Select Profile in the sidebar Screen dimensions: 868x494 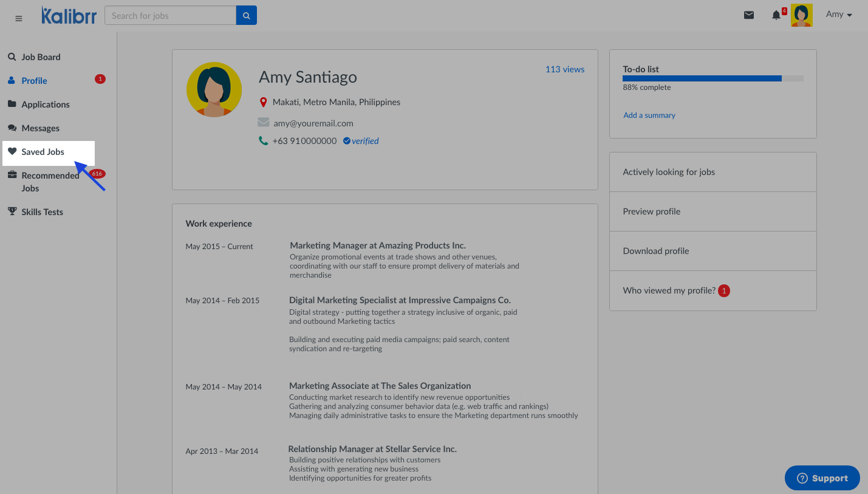tap(34, 81)
